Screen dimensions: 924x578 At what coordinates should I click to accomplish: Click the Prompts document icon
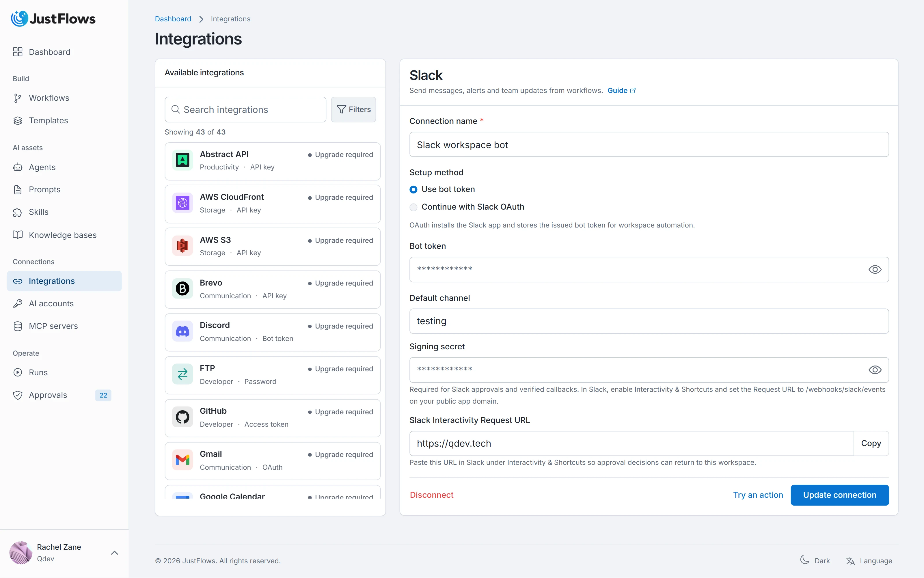pyautogui.click(x=18, y=190)
